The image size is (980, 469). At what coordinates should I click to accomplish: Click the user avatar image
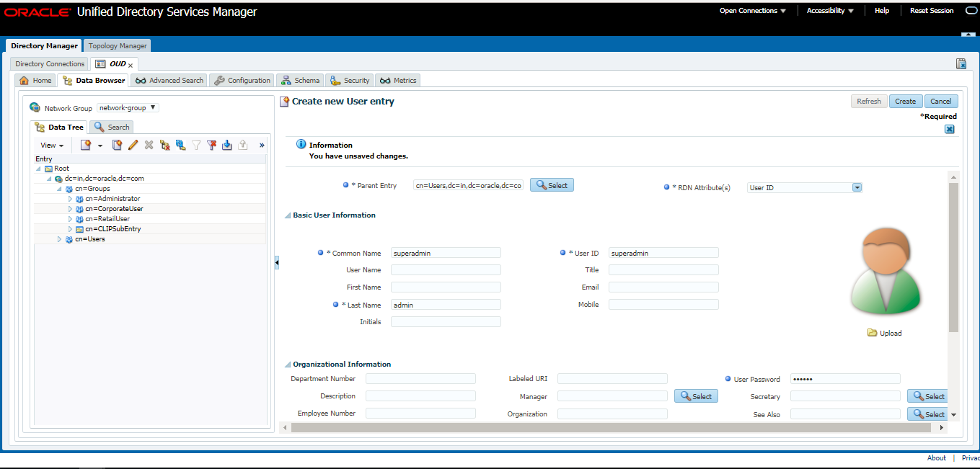click(x=886, y=271)
